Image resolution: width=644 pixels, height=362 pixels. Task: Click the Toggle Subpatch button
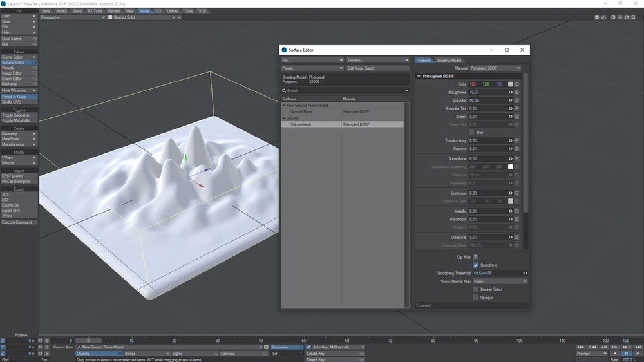[x=19, y=115]
